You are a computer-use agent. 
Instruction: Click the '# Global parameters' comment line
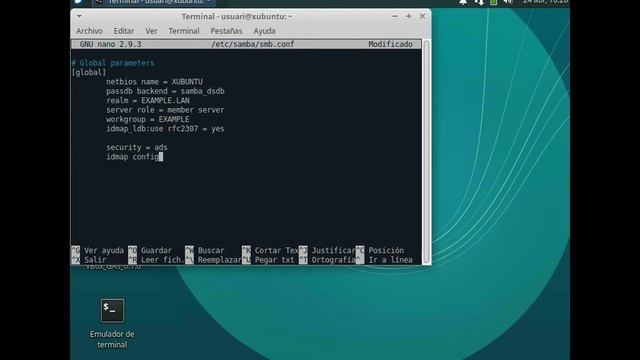point(113,63)
